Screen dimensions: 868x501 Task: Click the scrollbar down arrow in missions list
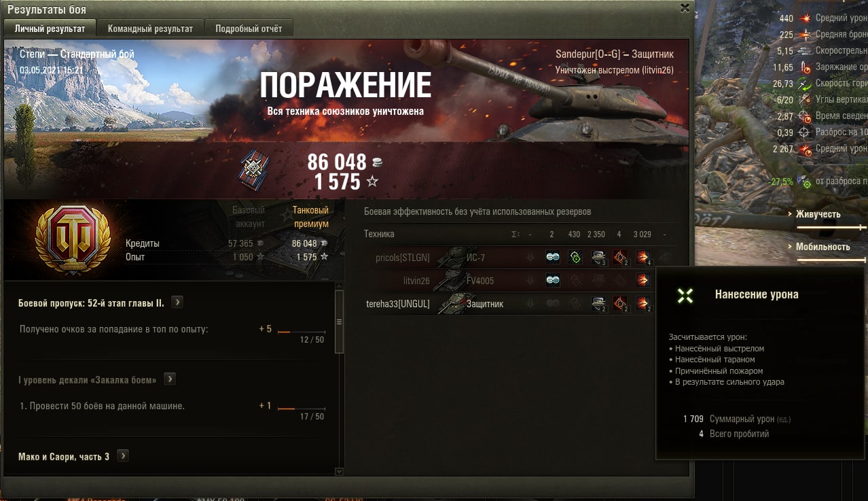click(339, 470)
